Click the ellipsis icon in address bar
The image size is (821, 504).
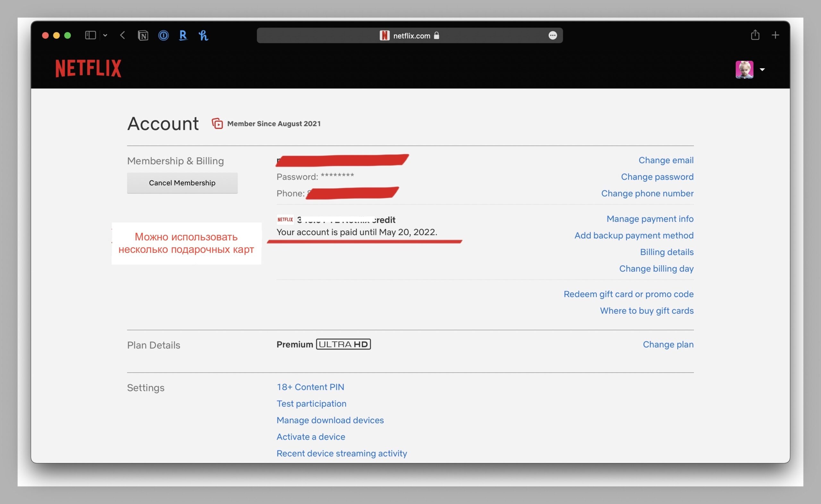(x=553, y=35)
